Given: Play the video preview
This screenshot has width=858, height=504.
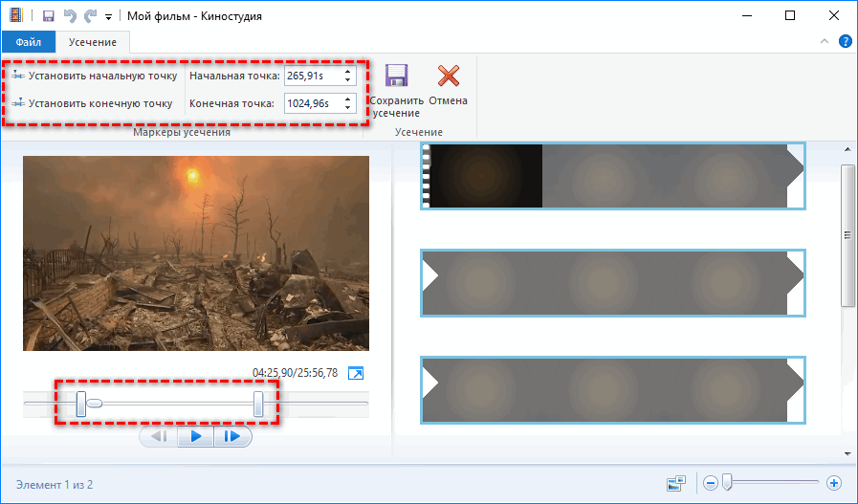Looking at the screenshot, I should tap(196, 436).
